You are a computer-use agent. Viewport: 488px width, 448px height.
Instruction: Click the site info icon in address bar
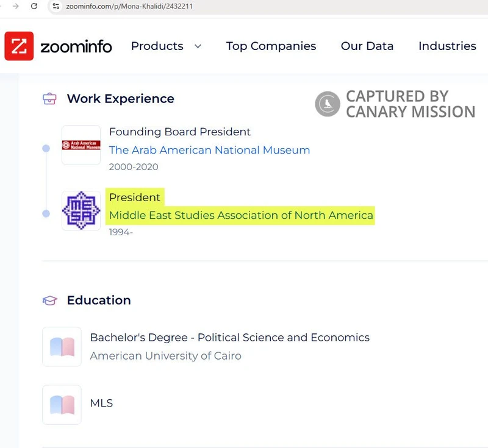pos(56,6)
